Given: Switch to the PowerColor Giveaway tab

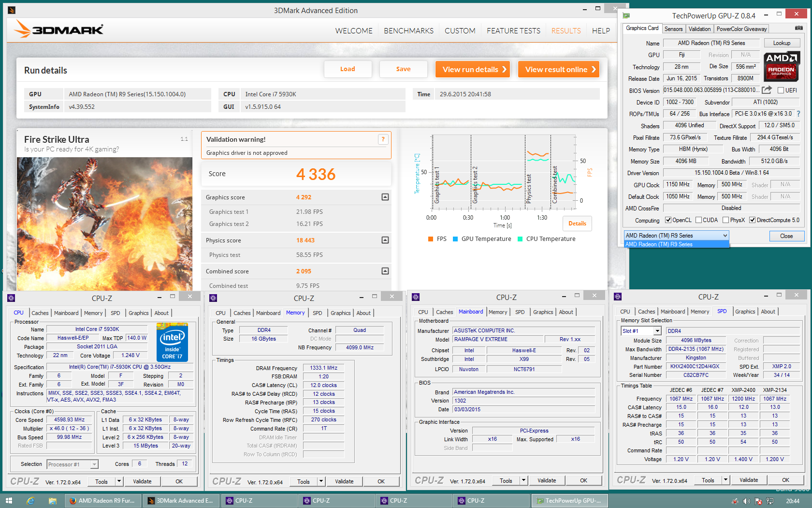Looking at the screenshot, I should [x=741, y=29].
